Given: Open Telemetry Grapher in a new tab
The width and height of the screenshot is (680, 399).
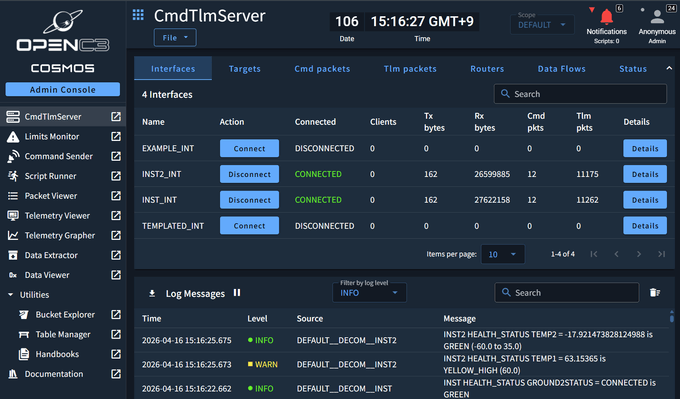Looking at the screenshot, I should pos(116,235).
